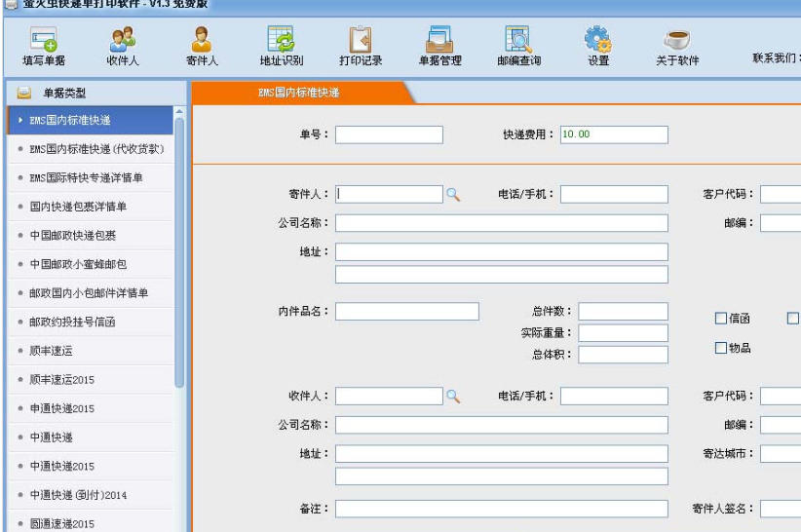This screenshot has height=532, width=801.
Task: Focus the 寄件人 name field
Action: point(389,195)
